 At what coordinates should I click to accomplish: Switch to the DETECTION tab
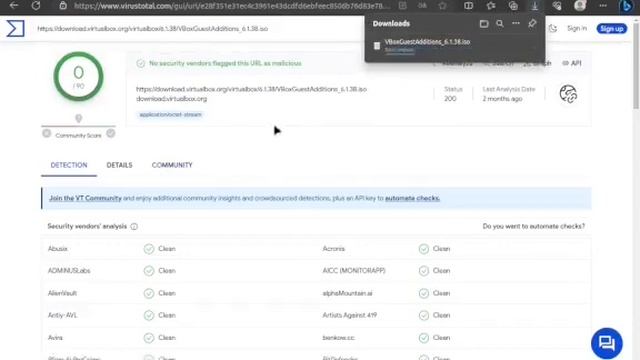click(69, 165)
